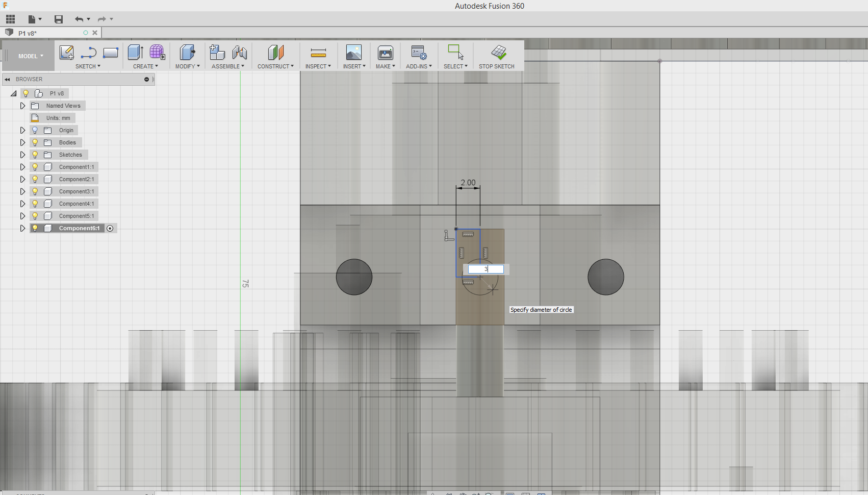868x495 pixels.
Task: Open the undo history dropdown arrow
Action: [88, 19]
